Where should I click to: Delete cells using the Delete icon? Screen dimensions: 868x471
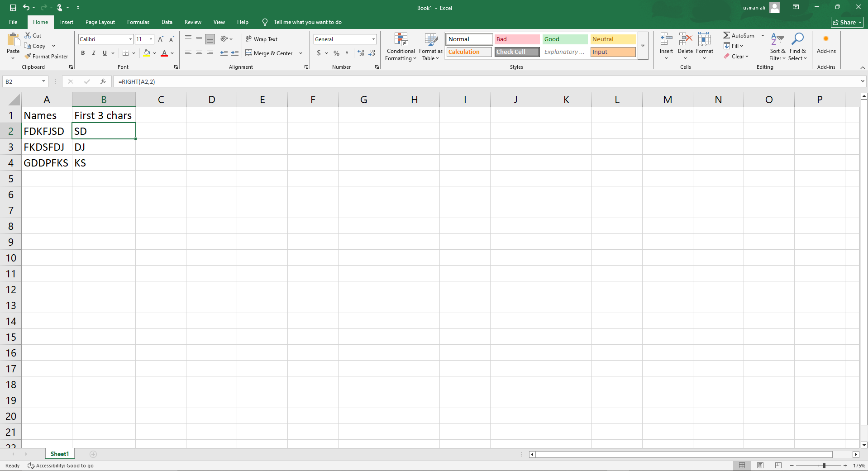[686, 40]
